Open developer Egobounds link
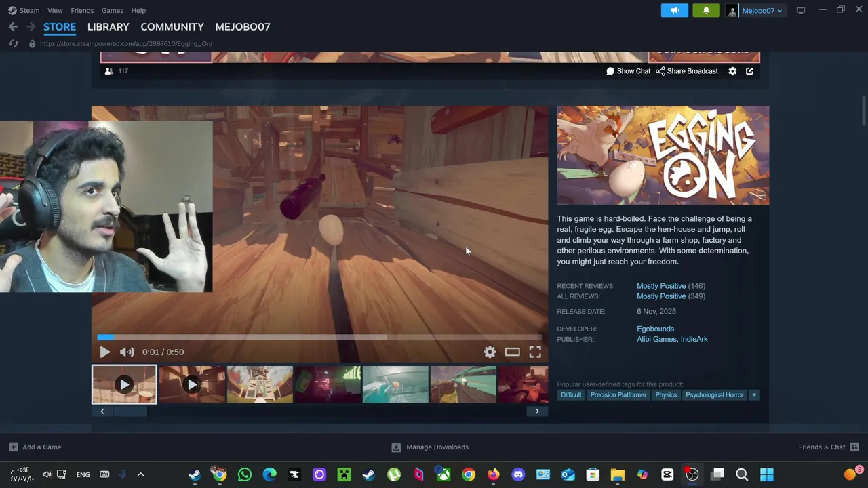This screenshot has height=488, width=868. (655, 329)
